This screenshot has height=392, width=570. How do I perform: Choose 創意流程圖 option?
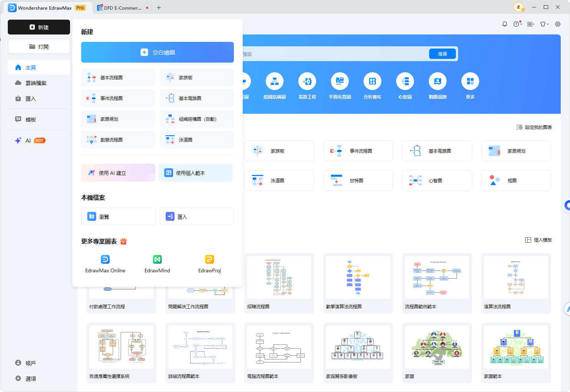(118, 140)
